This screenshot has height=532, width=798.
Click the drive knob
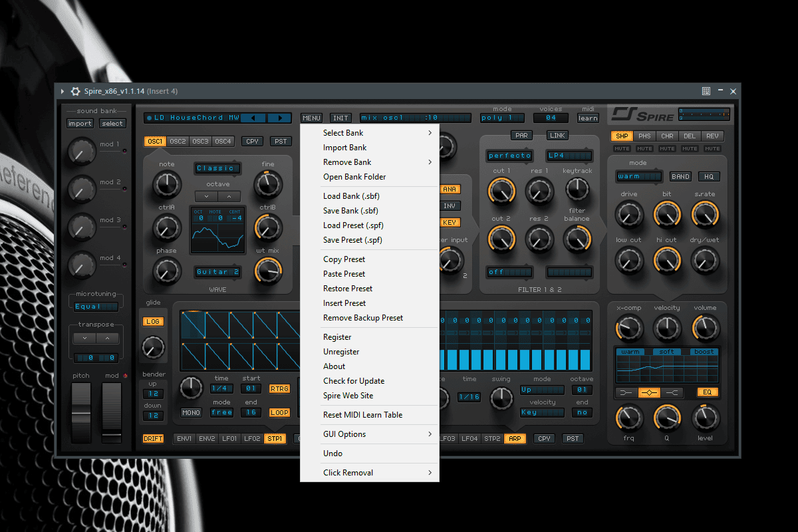coord(628,215)
